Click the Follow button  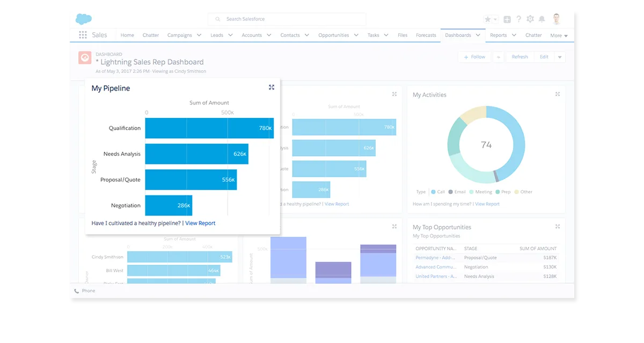[x=474, y=57]
